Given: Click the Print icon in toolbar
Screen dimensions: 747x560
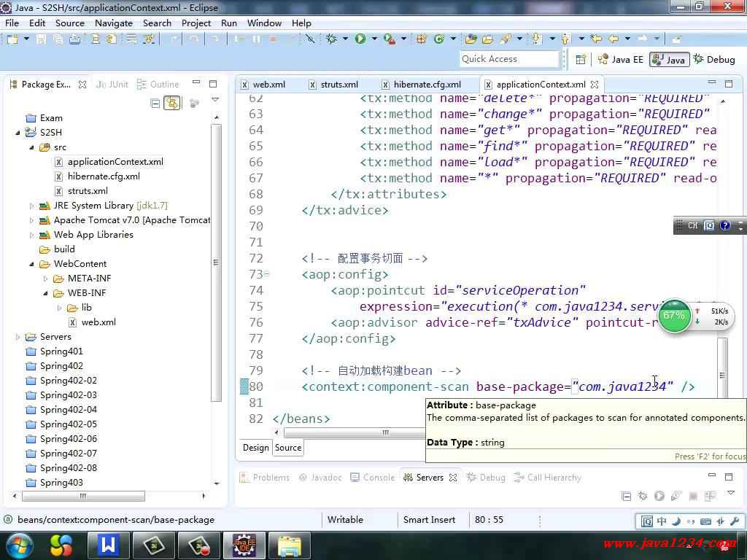Looking at the screenshot, I should [75, 39].
